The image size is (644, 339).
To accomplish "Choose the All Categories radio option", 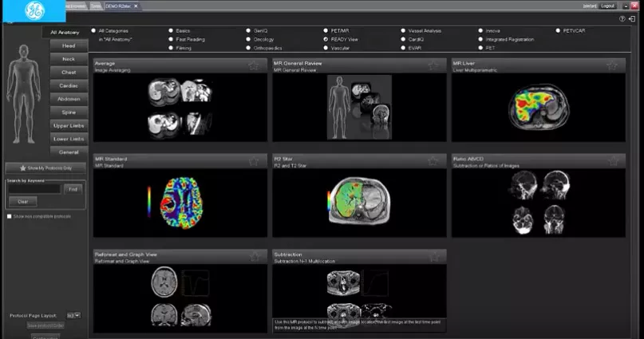I will tap(93, 31).
